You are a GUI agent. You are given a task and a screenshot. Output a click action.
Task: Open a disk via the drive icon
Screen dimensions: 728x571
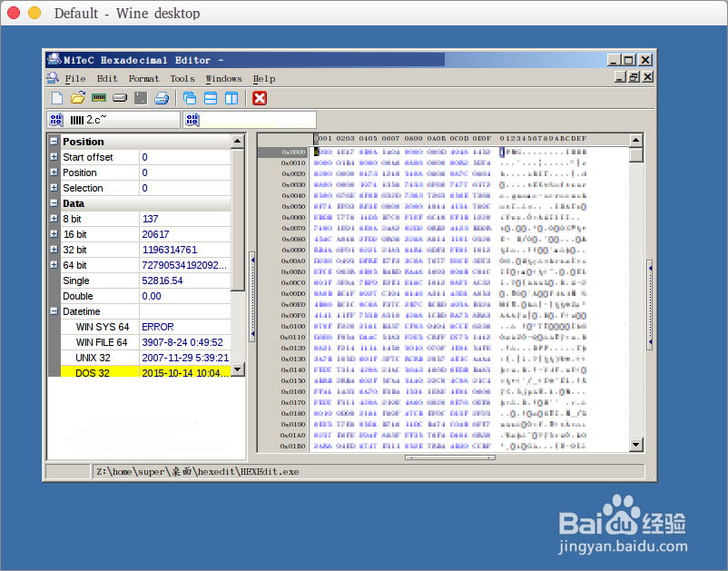(x=120, y=98)
